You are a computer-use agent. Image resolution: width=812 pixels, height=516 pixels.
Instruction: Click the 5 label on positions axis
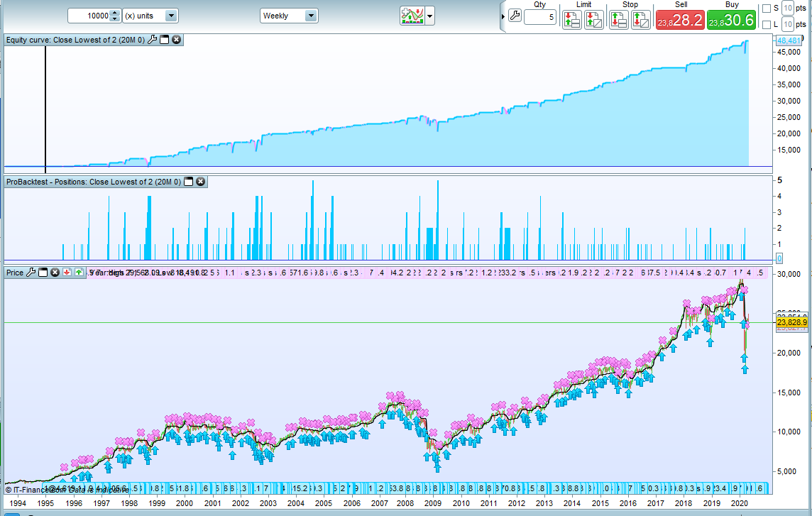coord(780,180)
